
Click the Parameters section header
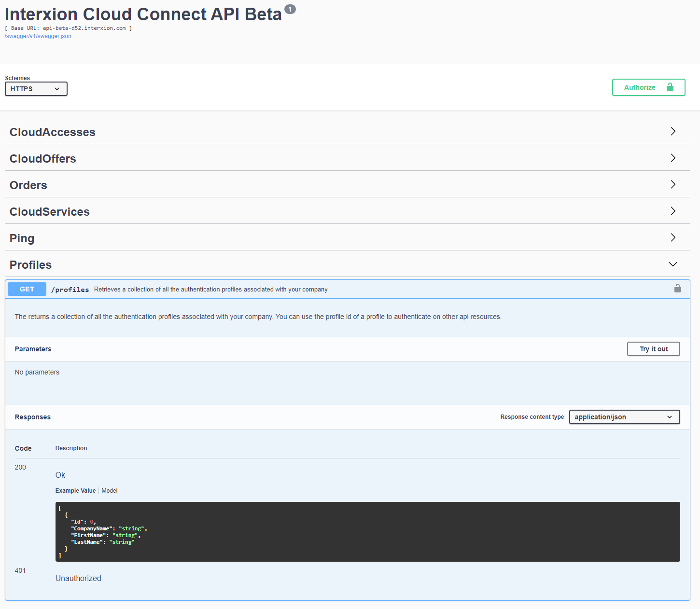tap(33, 349)
